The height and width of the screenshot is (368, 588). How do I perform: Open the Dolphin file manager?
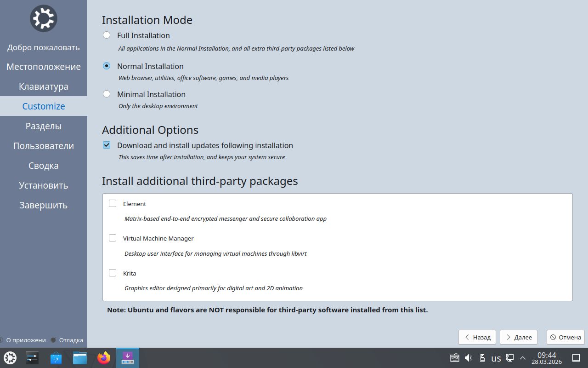pos(80,358)
